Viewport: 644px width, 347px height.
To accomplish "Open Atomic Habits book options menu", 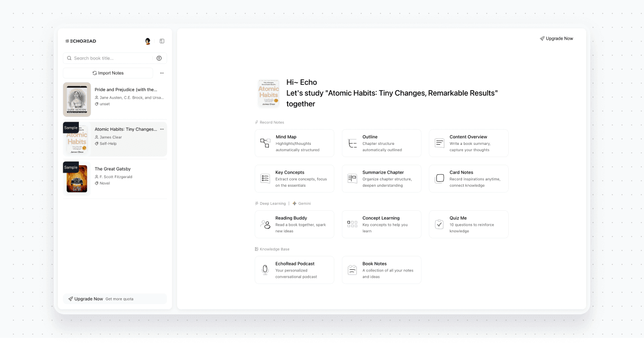I will click(162, 129).
